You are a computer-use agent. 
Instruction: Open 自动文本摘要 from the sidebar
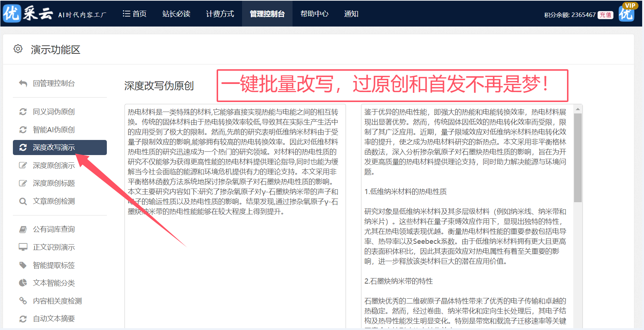pos(54,319)
